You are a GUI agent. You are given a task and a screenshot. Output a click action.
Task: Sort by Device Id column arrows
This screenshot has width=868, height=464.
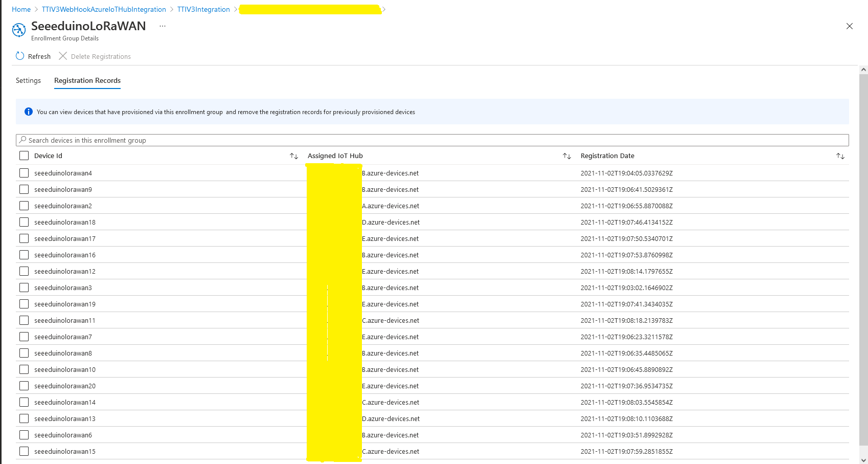pos(294,156)
